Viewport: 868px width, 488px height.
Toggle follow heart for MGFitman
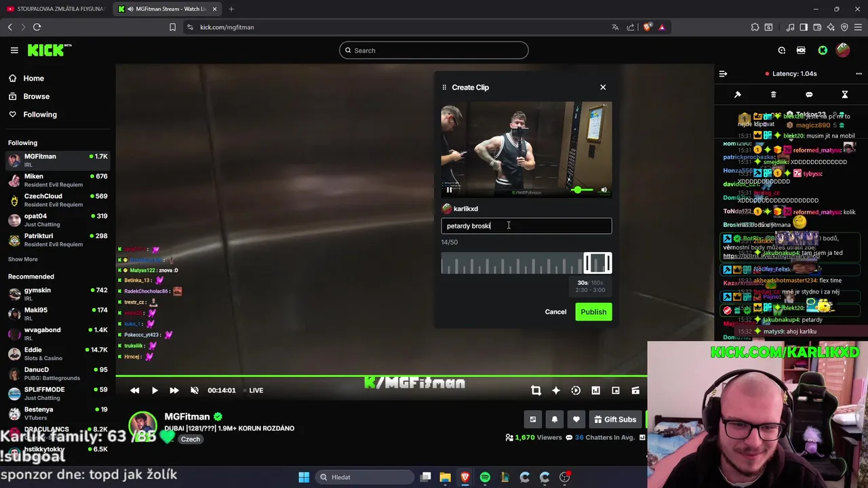coord(576,420)
